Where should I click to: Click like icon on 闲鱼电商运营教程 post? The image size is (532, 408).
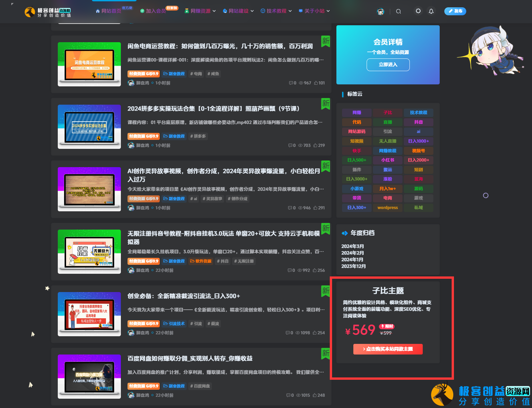(316, 83)
